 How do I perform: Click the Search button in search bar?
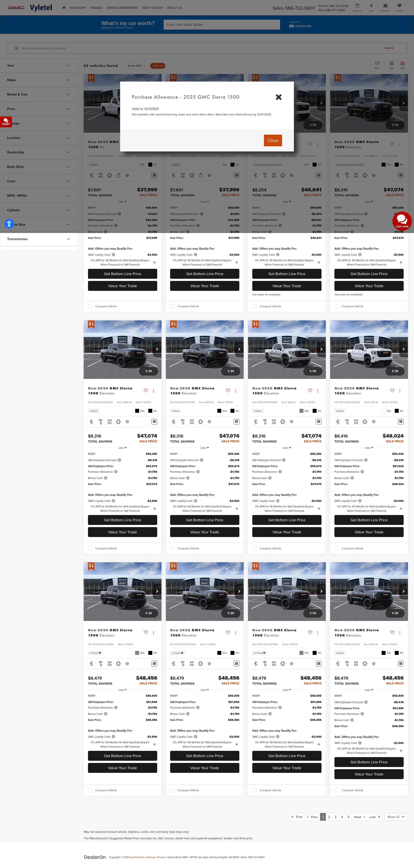[x=389, y=48]
